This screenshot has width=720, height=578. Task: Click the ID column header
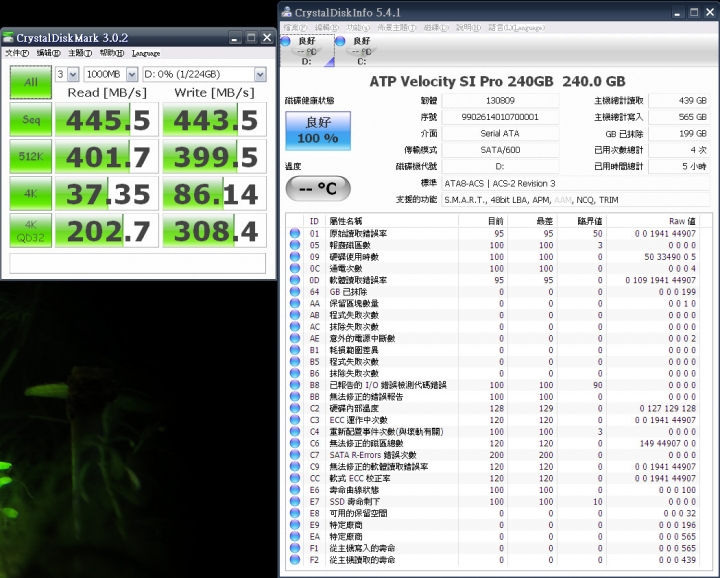point(314,221)
